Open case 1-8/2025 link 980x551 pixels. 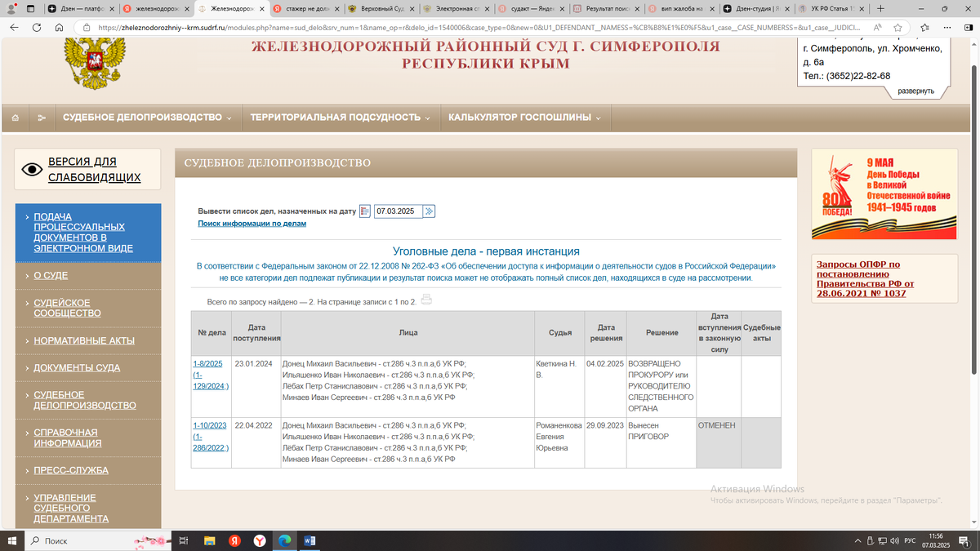(211, 375)
